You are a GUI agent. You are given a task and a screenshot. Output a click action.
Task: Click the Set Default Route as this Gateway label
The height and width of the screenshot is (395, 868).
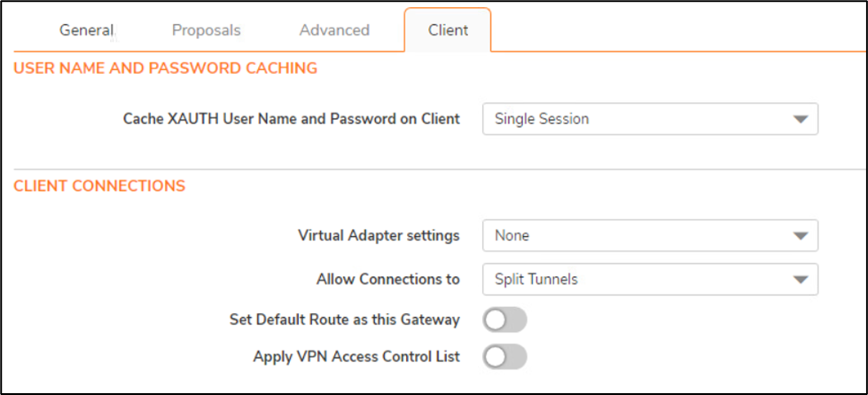344,320
